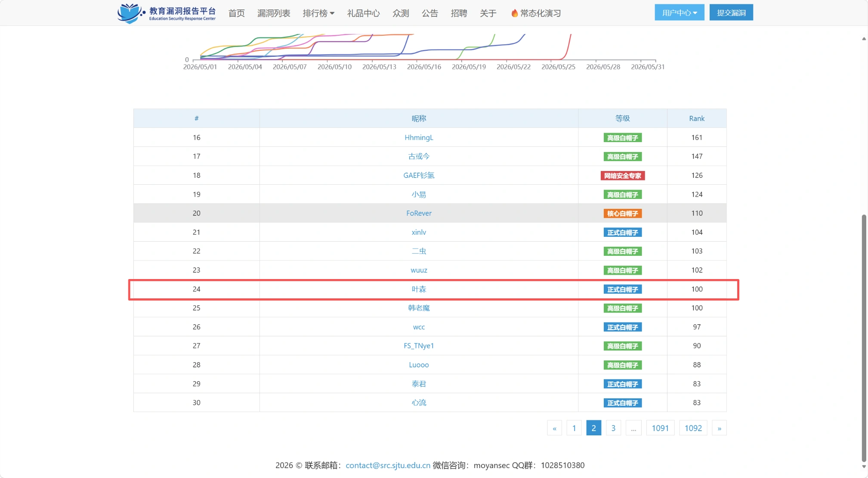The height and width of the screenshot is (478, 868).
Task: Go to 首页 in the navigation
Action: (236, 13)
